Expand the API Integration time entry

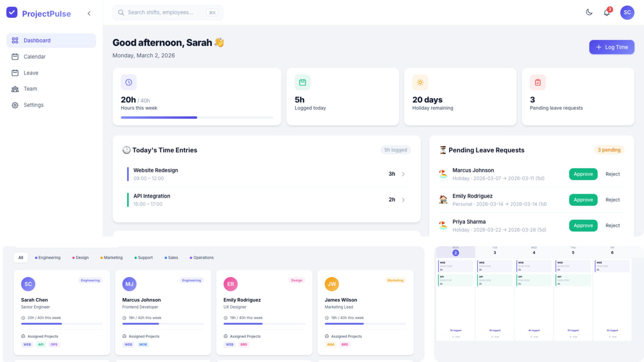coord(404,200)
